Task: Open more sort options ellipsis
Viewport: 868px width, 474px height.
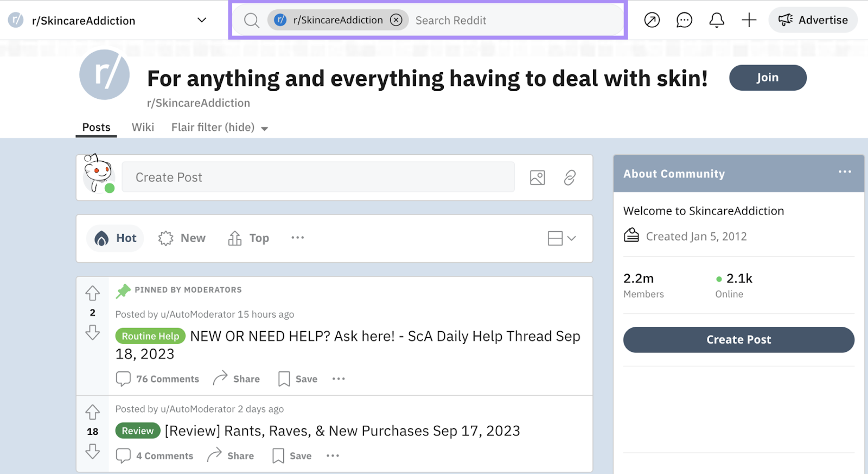Action: tap(297, 237)
